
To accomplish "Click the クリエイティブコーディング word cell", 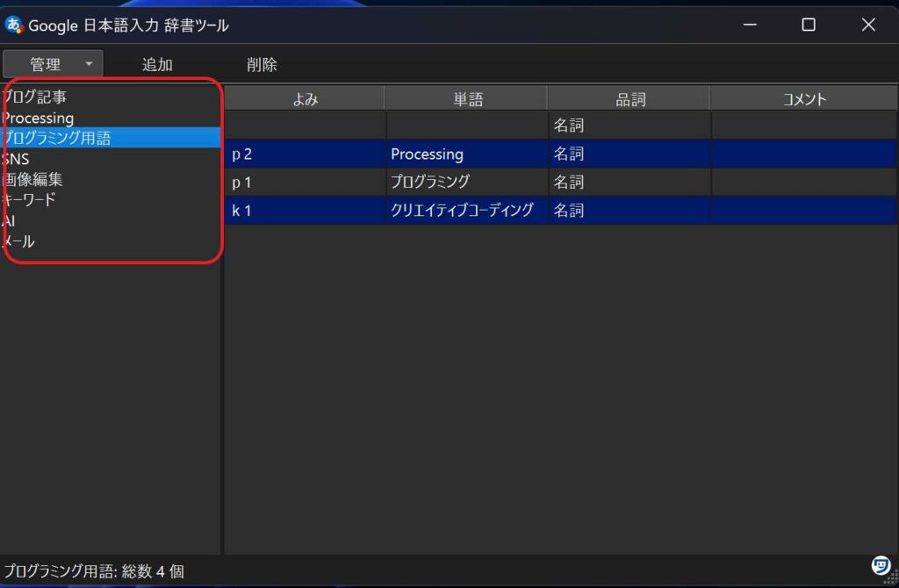I will click(467, 211).
